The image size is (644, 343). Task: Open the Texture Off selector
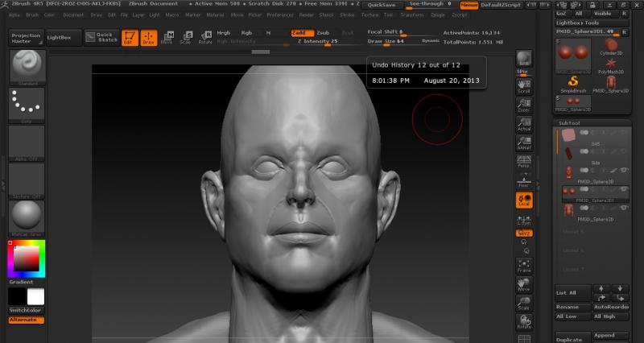27,181
